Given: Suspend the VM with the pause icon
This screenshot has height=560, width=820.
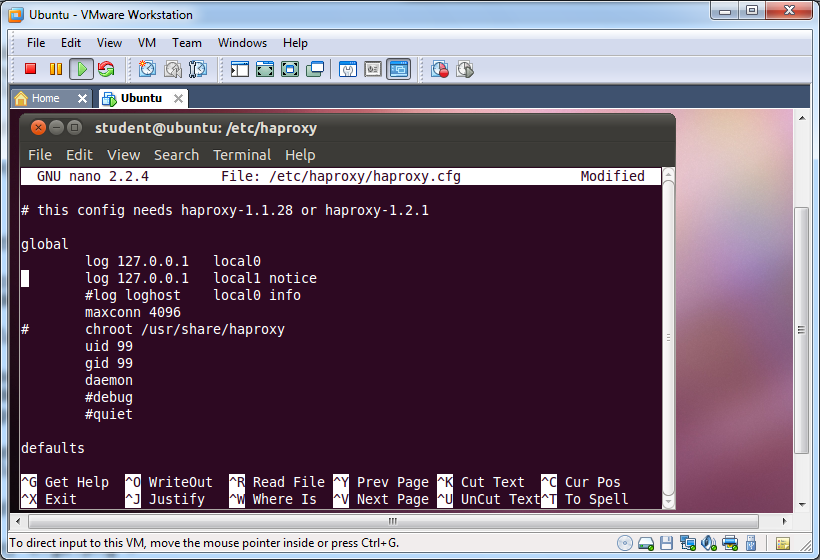Looking at the screenshot, I should [56, 69].
